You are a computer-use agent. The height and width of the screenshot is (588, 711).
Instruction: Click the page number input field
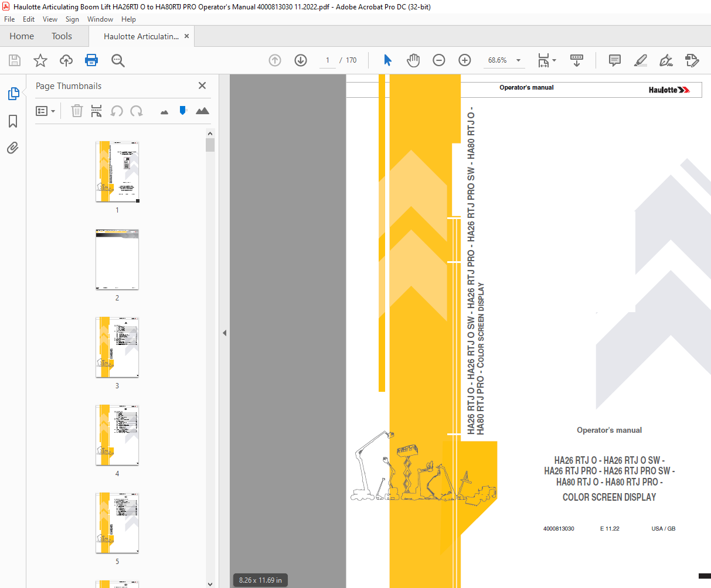click(x=327, y=60)
